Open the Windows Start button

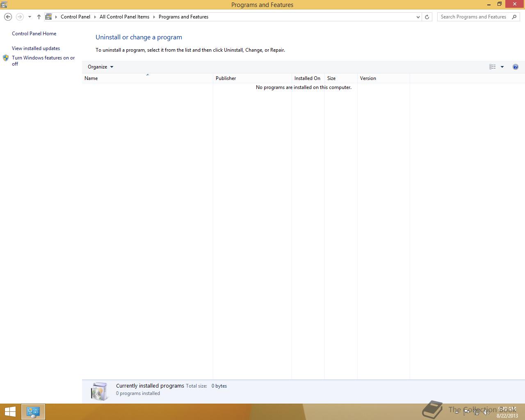point(10,412)
